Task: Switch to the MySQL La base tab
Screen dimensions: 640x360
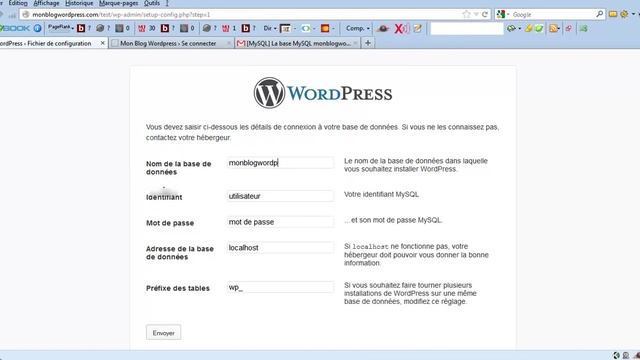Action: (x=298, y=43)
